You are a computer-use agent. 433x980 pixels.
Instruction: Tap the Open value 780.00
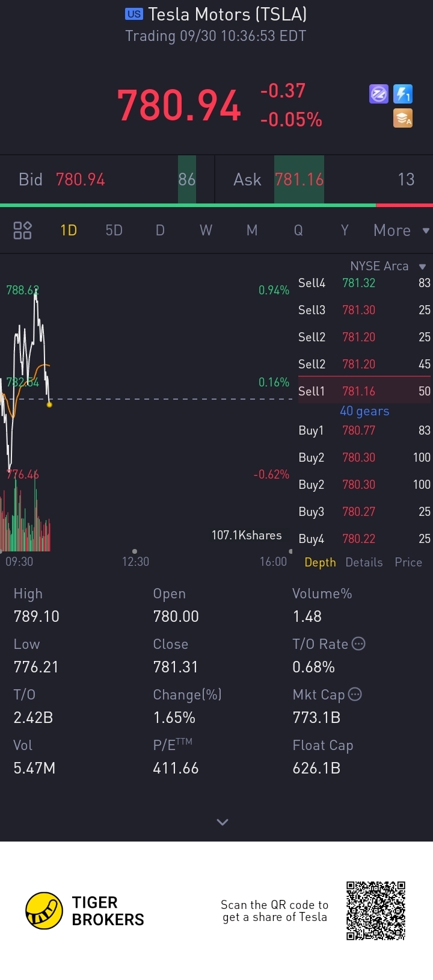[x=176, y=616]
